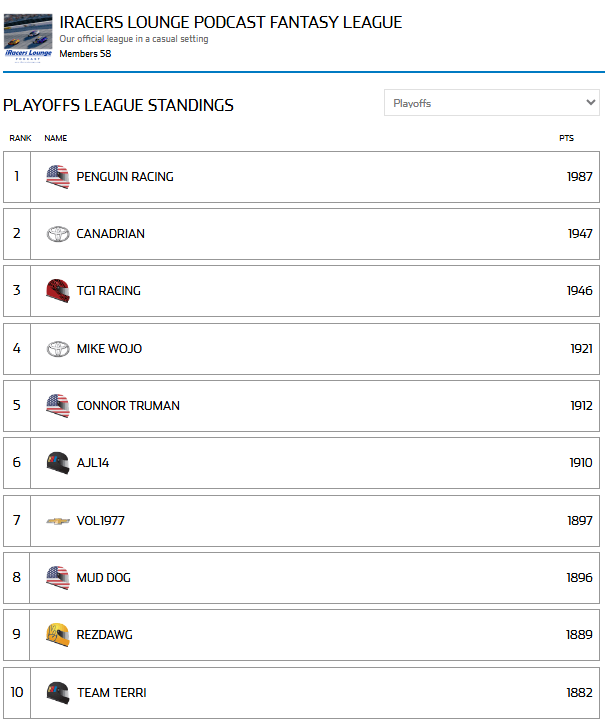The height and width of the screenshot is (723, 605).
Task: Click the RANK column header
Action: pyautogui.click(x=20, y=138)
